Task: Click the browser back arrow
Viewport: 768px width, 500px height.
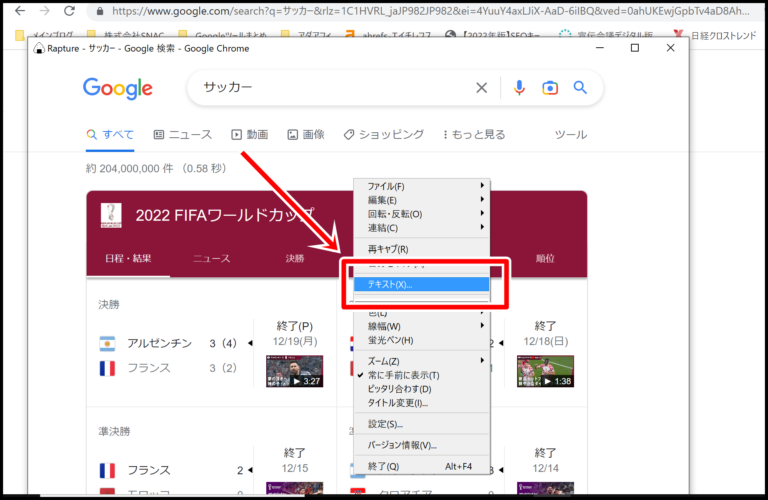Action: click(x=20, y=10)
